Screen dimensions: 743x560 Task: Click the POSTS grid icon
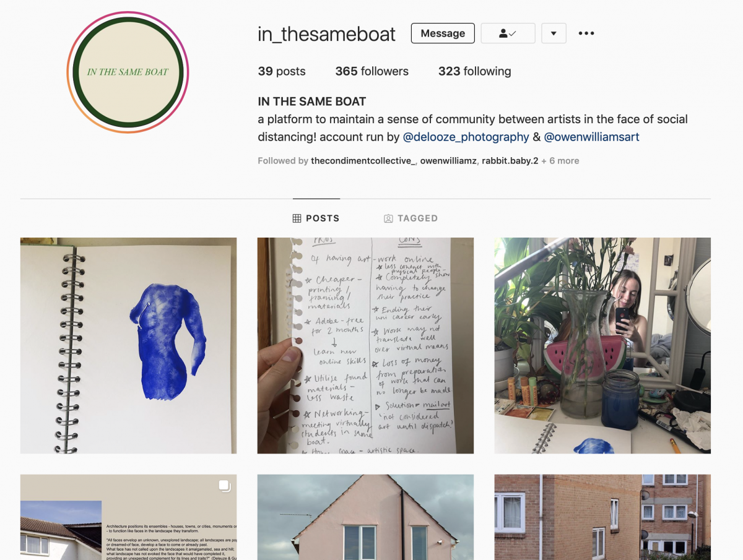(297, 218)
